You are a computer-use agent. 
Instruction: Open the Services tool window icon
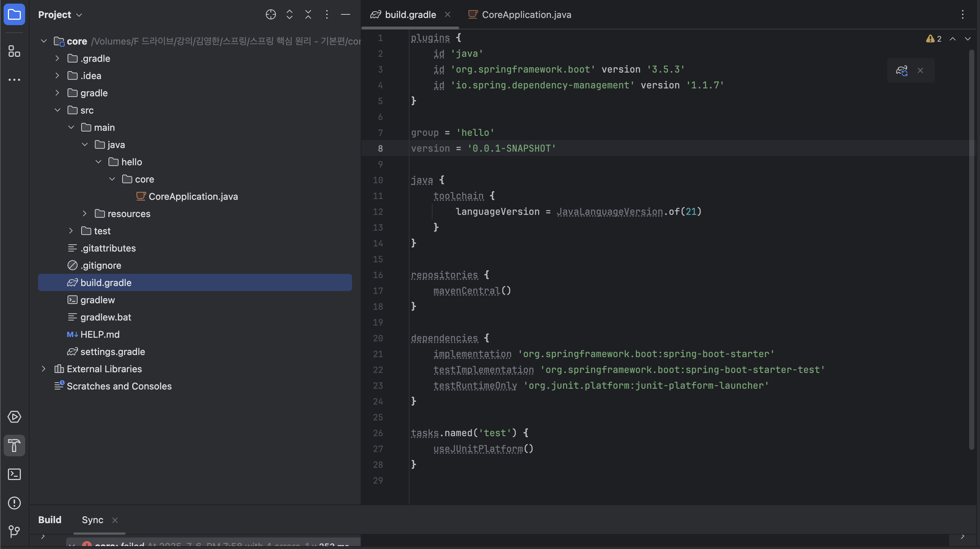[x=14, y=417]
